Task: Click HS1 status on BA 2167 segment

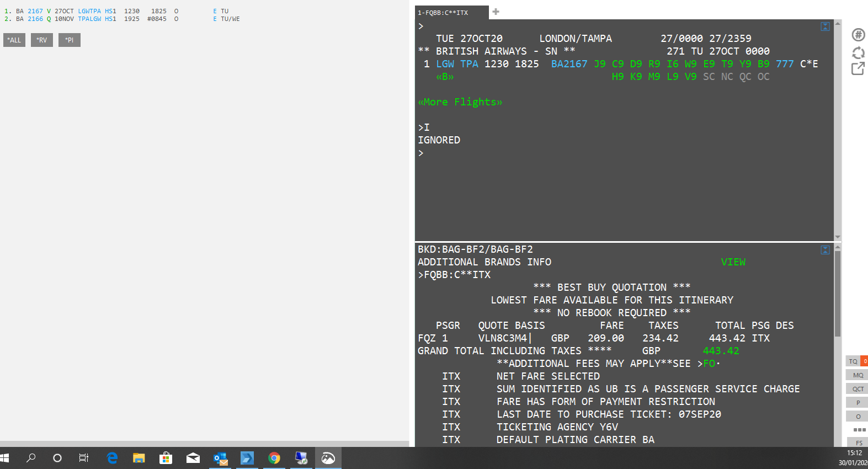Action: click(x=110, y=11)
